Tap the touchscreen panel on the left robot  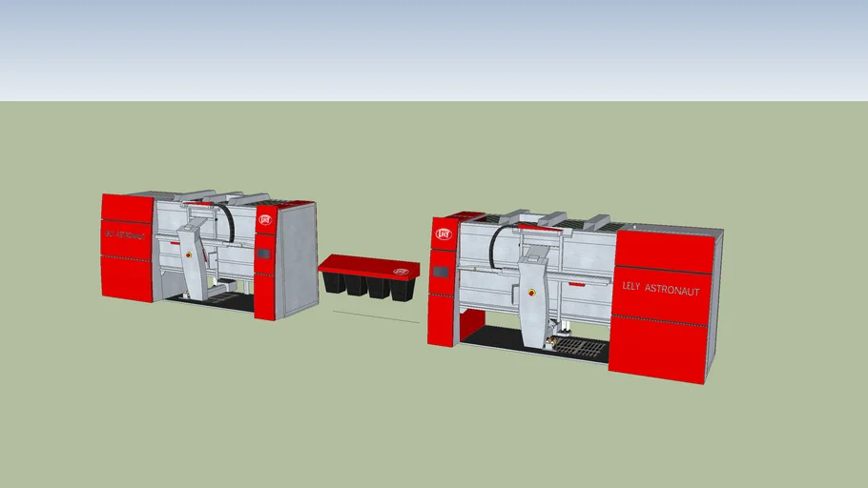pyautogui.click(x=263, y=254)
